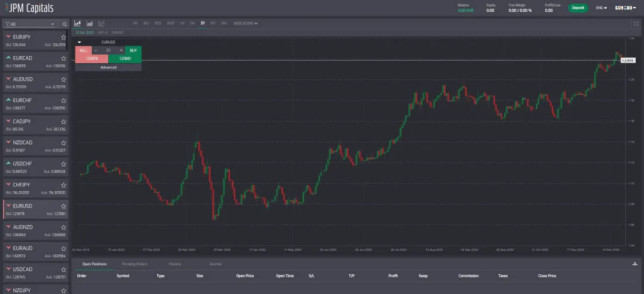The width and height of the screenshot is (644, 294).
Task: Click the Free Margin 0.00 / 0.00 % value
Action: [520, 11]
